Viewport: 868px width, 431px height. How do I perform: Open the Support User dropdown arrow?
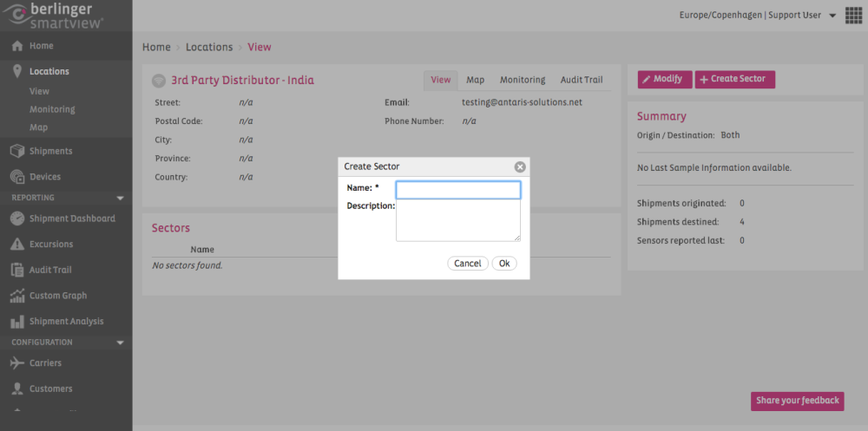coord(832,16)
